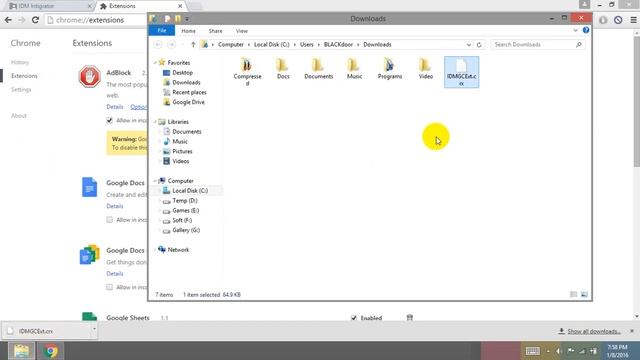Click the volume tray icon

pos(559,351)
